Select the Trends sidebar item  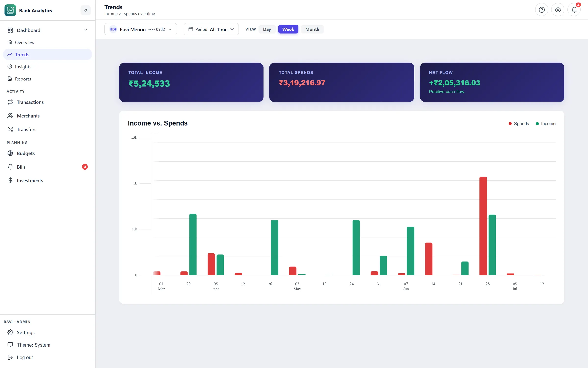click(48, 54)
